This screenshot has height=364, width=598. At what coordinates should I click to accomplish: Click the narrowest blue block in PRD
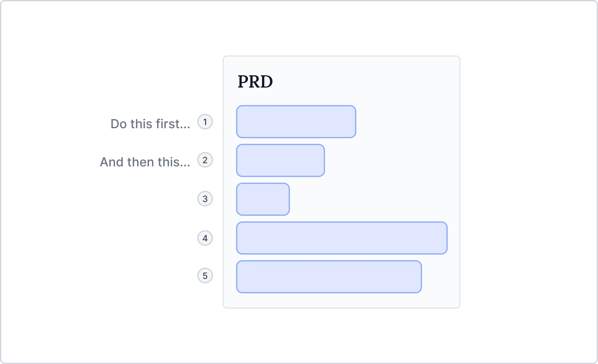tap(263, 199)
